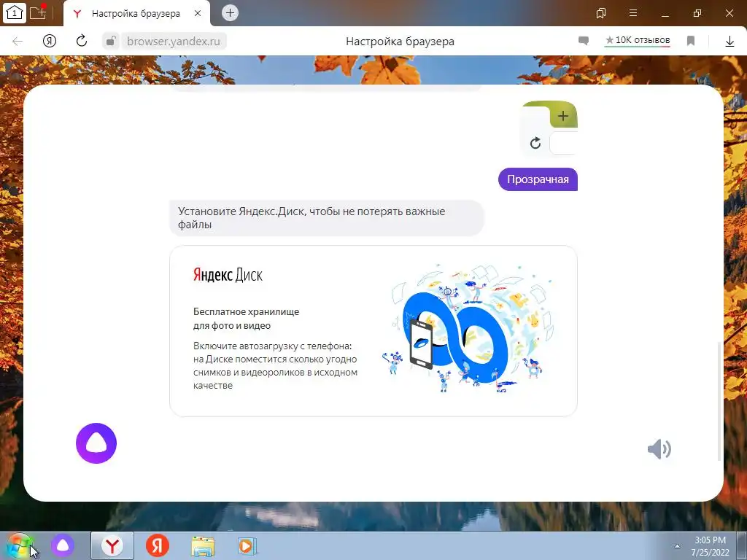
Task: Click the browser.yandex.ru address field
Action: point(174,42)
